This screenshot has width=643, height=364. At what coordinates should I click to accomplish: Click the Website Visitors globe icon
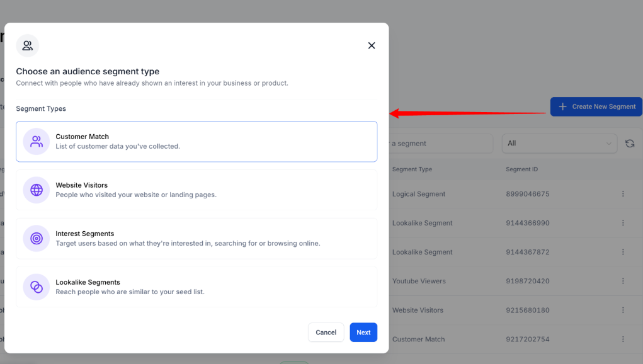(x=37, y=190)
